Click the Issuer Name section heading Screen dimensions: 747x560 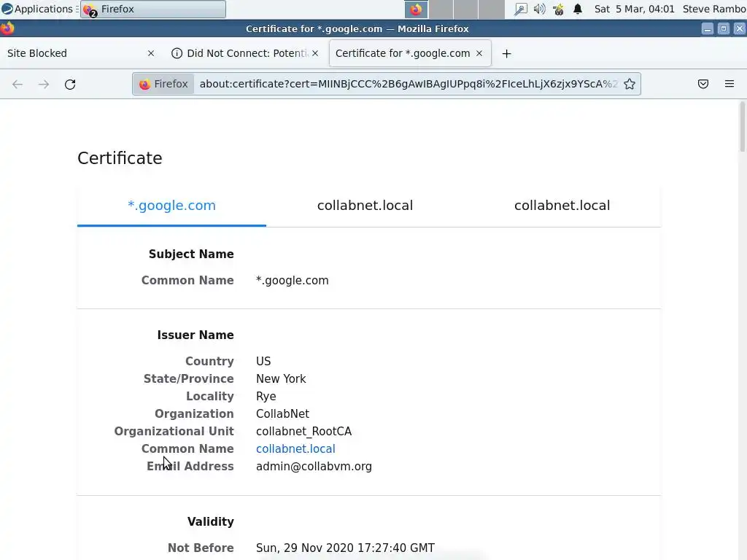pos(196,335)
